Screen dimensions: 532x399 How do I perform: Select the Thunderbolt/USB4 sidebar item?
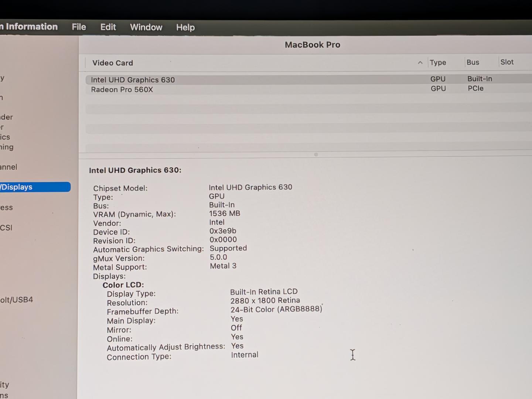[17, 300]
